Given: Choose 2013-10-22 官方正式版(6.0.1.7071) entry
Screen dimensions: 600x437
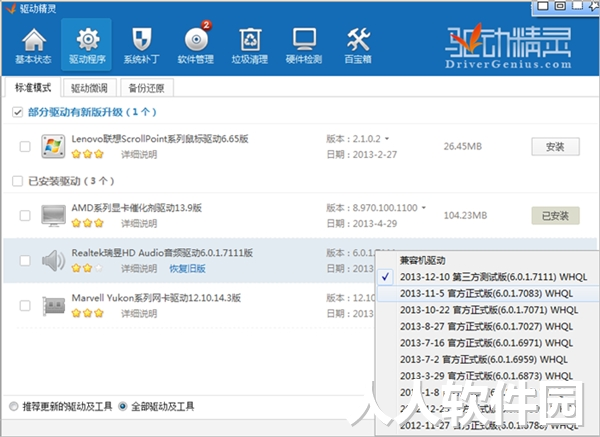Looking at the screenshot, I should click(x=489, y=310).
